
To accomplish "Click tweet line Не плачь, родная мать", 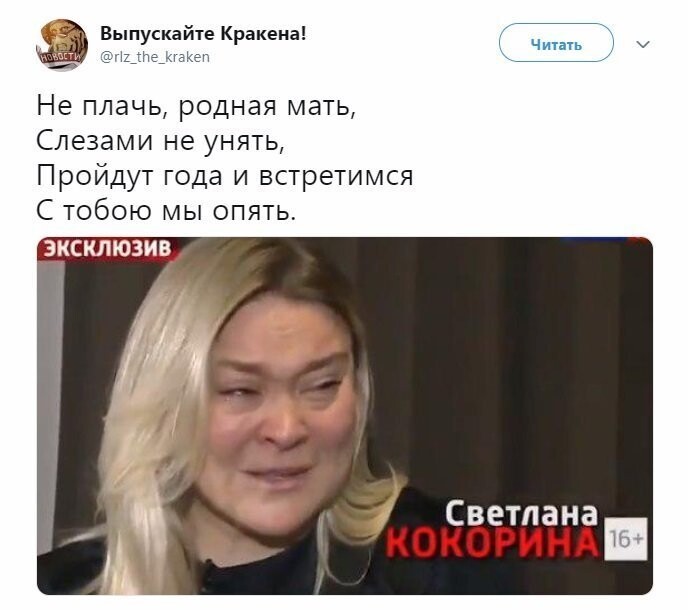I will coord(196,106).
